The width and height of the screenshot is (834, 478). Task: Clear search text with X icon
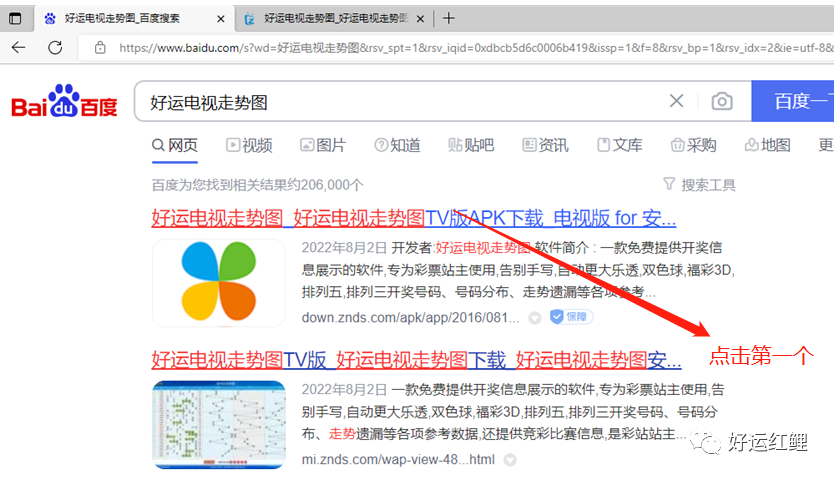pos(677,101)
